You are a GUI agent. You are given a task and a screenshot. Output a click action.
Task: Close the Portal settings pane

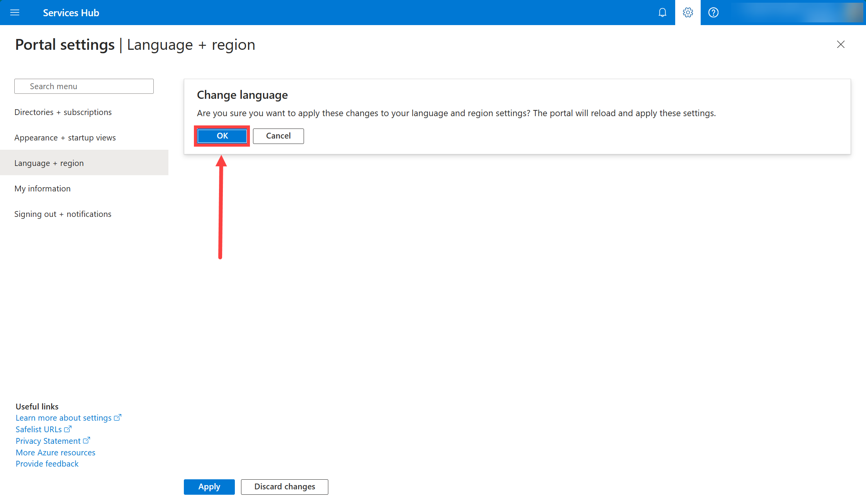(x=841, y=44)
